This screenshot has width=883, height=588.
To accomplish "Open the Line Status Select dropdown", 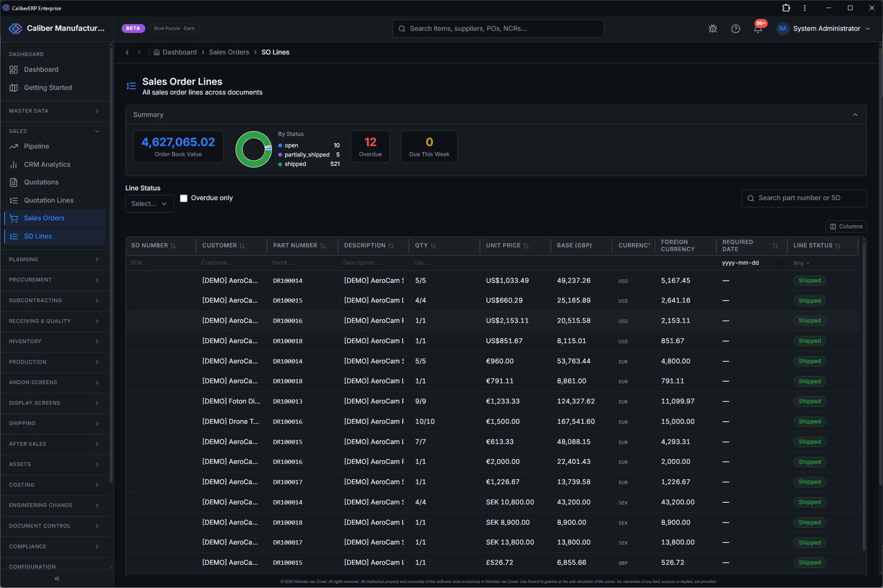I will [149, 204].
